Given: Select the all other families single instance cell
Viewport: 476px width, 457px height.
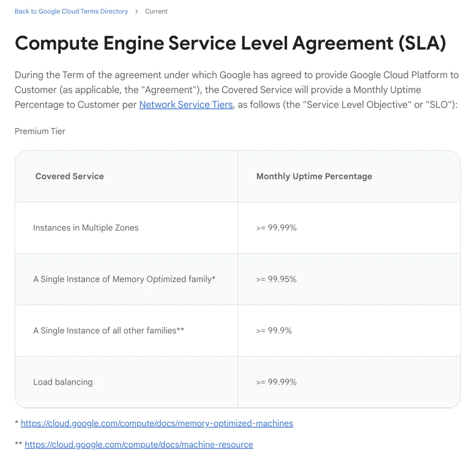Looking at the screenshot, I should pyautogui.click(x=108, y=331).
